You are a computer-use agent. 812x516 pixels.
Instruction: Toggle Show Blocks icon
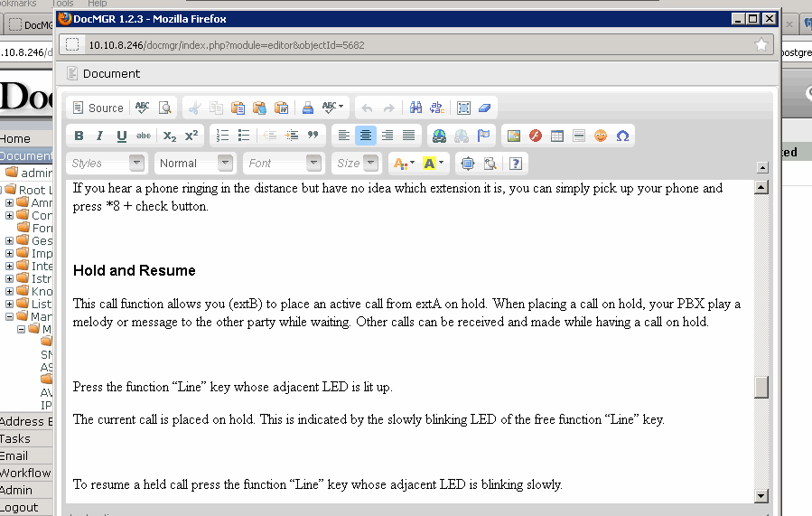490,164
